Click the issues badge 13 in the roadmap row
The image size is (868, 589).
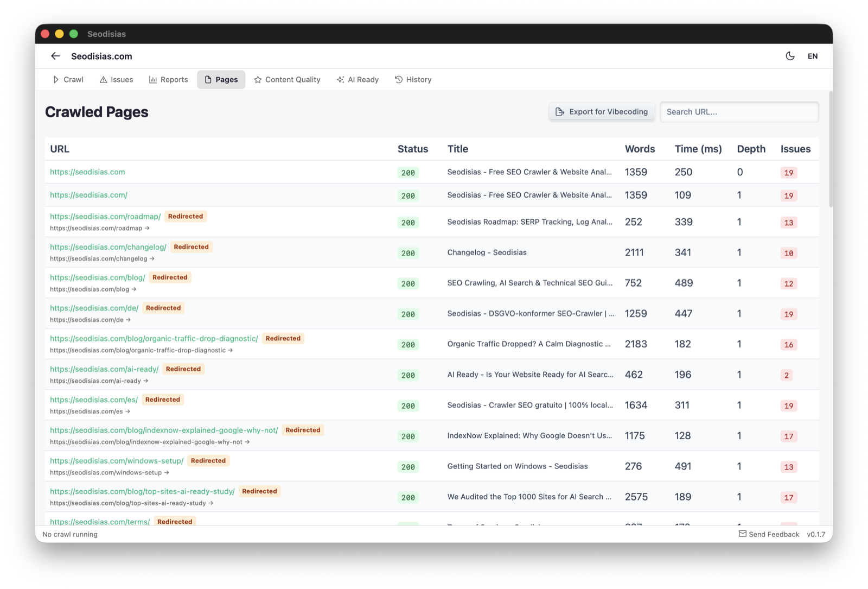789,223
